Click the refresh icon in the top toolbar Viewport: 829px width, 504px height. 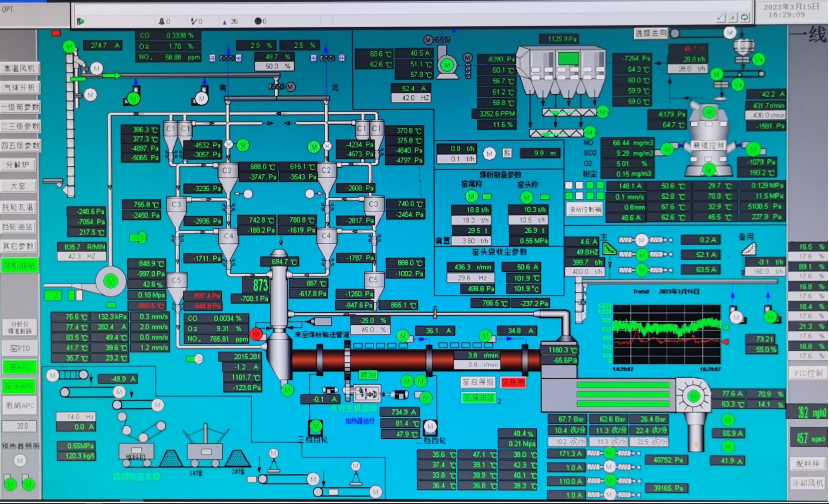coord(745,17)
